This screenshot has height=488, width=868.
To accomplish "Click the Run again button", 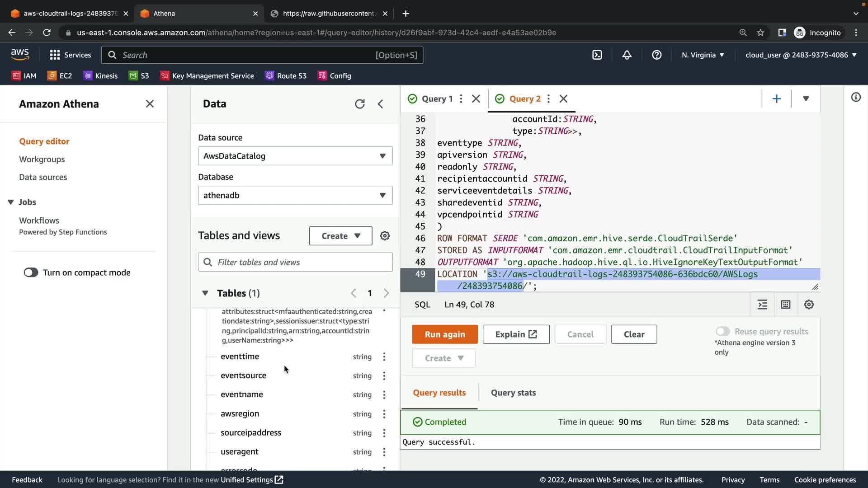I will click(444, 334).
